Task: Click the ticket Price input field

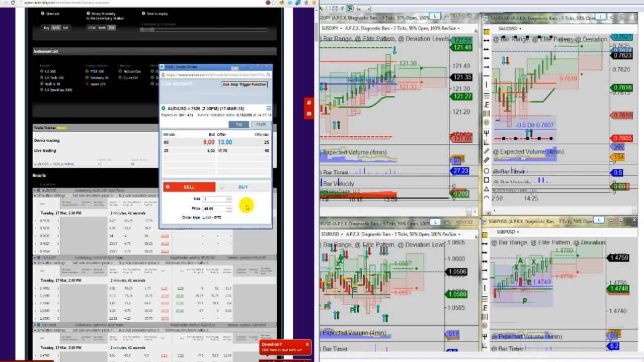Action: click(x=215, y=208)
